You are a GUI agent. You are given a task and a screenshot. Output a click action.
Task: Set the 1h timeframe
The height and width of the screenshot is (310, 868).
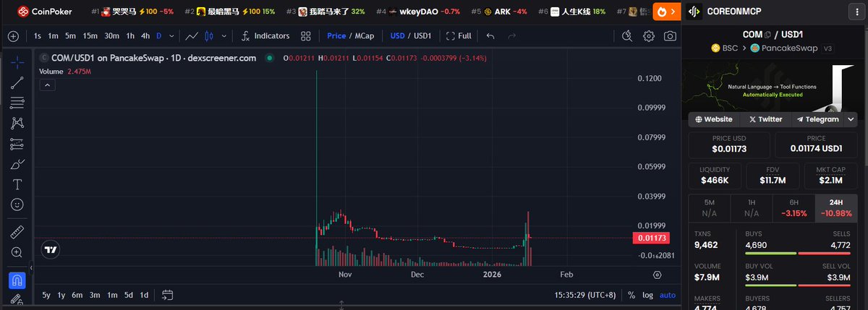(130, 36)
